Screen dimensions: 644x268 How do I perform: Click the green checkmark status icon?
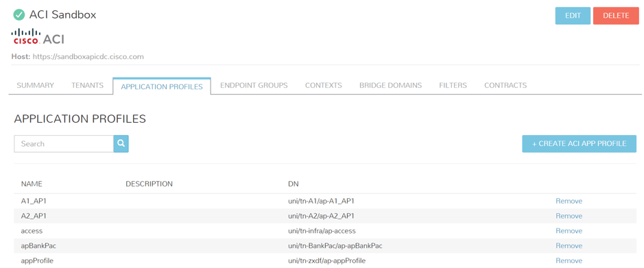tap(19, 15)
